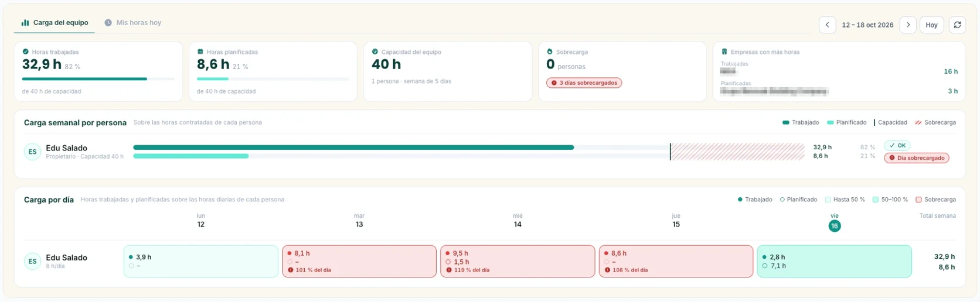Click the 50–100 % legend box
This screenshot has width=980, height=302.
(x=876, y=200)
